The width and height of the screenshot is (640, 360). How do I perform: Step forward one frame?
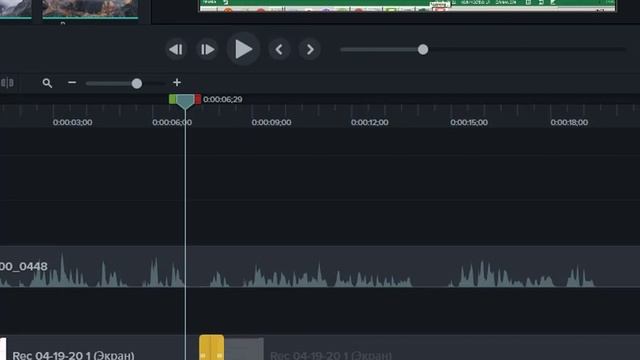207,49
